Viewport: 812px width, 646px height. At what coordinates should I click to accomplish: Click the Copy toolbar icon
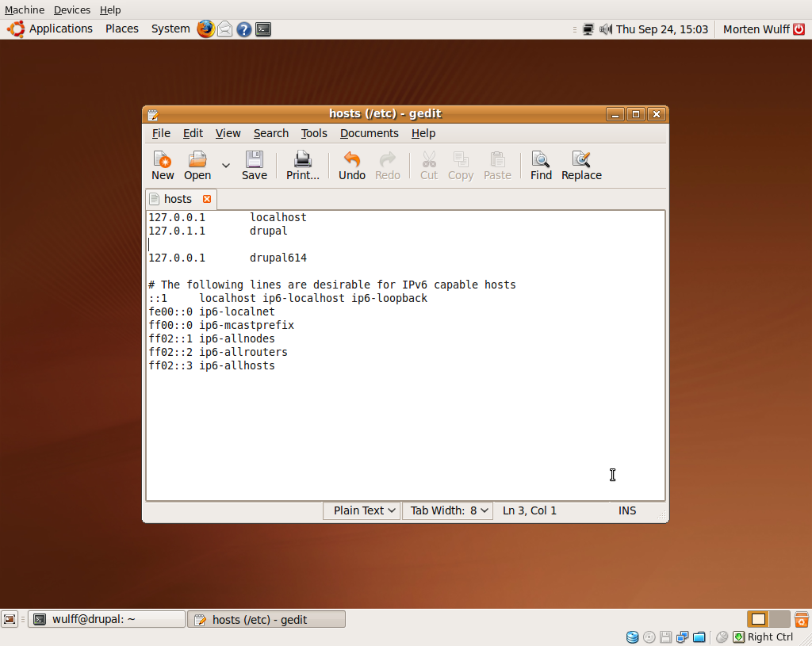pyautogui.click(x=461, y=166)
